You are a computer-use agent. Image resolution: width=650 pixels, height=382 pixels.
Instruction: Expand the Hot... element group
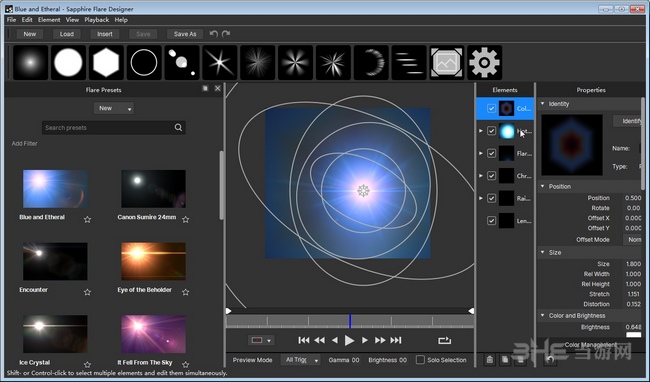pyautogui.click(x=481, y=131)
